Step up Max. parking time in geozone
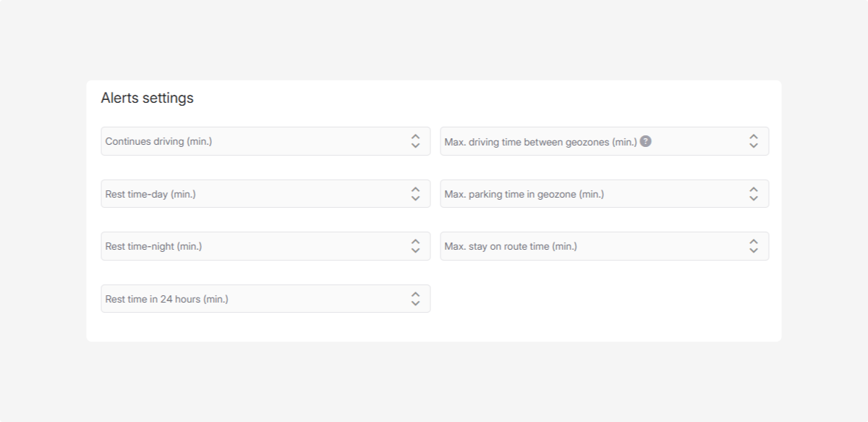The width and height of the screenshot is (868, 422). (754, 189)
